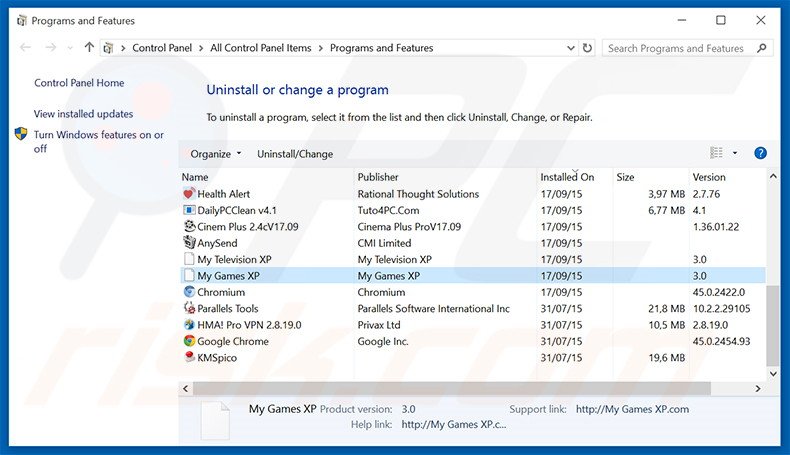Select the Health Alert row by its name

223,193
